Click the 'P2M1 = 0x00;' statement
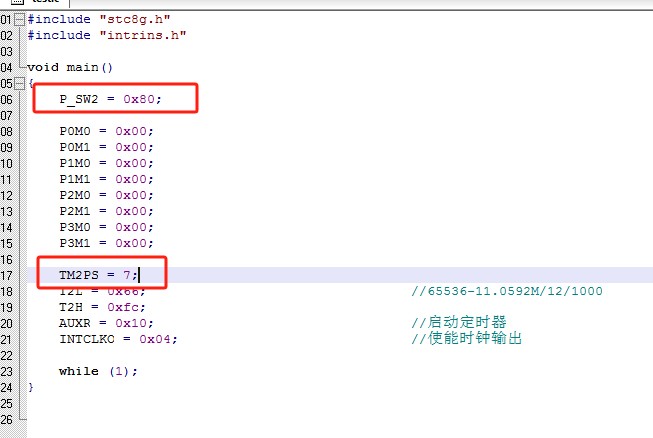 click(x=106, y=211)
